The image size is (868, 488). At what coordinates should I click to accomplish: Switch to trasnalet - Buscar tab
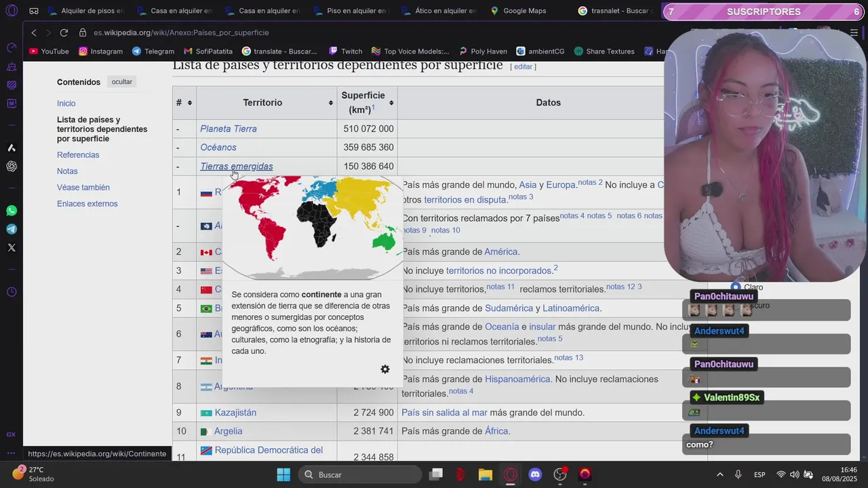point(616,11)
